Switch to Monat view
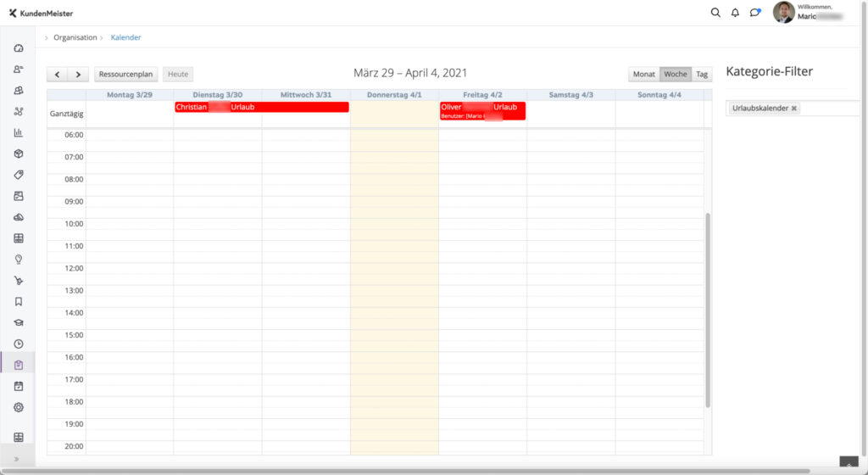Image resolution: width=868 pixels, height=475 pixels. tap(644, 74)
